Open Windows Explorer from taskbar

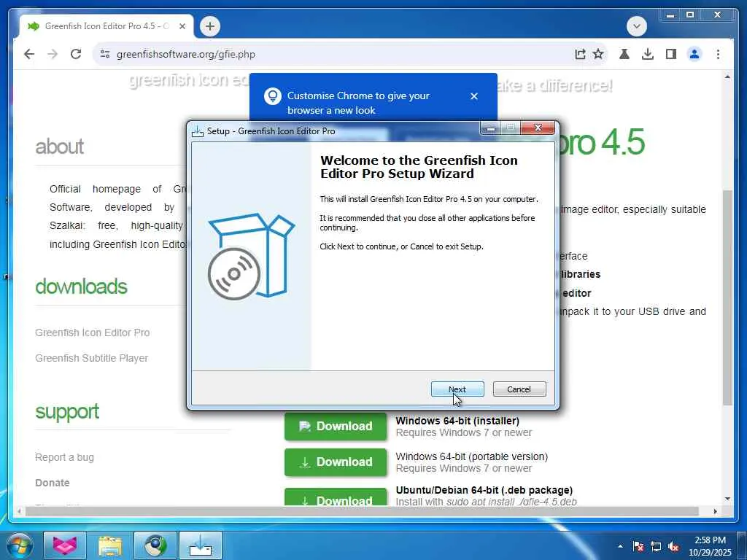pyautogui.click(x=110, y=545)
